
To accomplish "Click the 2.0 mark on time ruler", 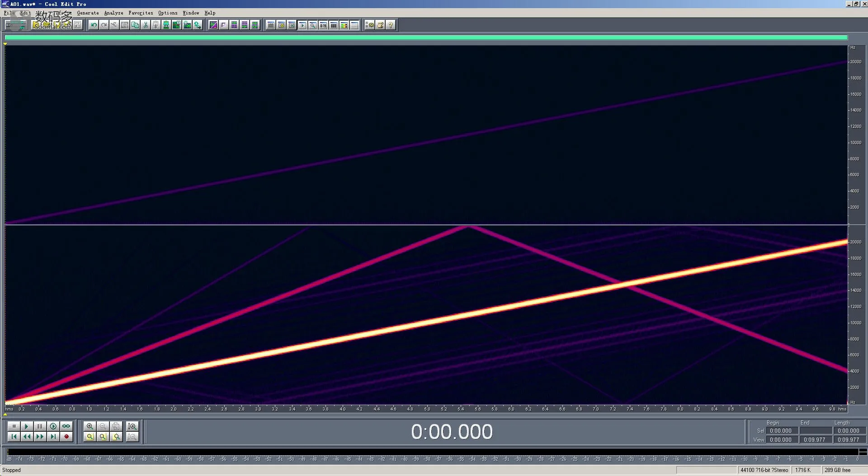I will [174, 409].
